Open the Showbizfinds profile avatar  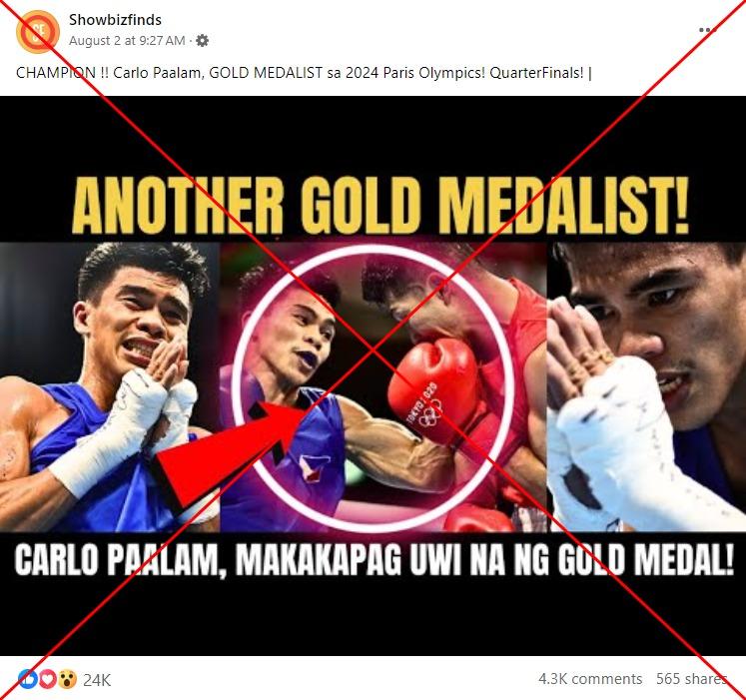[x=38, y=31]
